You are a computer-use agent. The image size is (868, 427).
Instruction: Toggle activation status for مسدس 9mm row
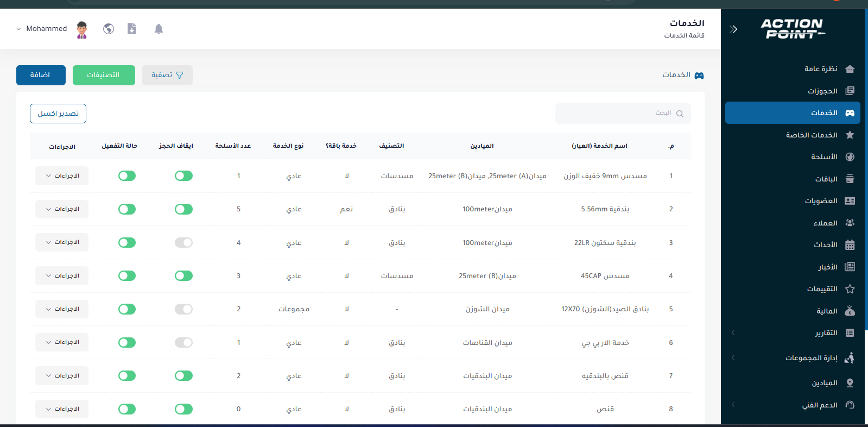click(127, 176)
